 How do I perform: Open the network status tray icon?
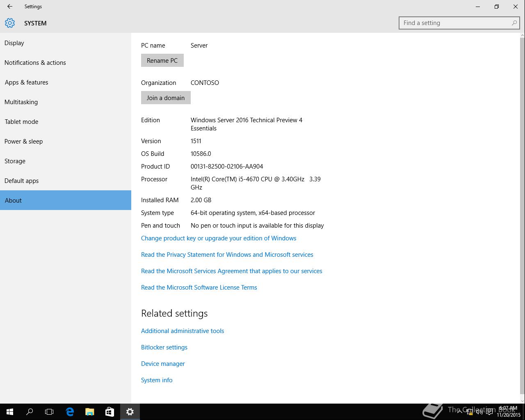tap(470, 412)
